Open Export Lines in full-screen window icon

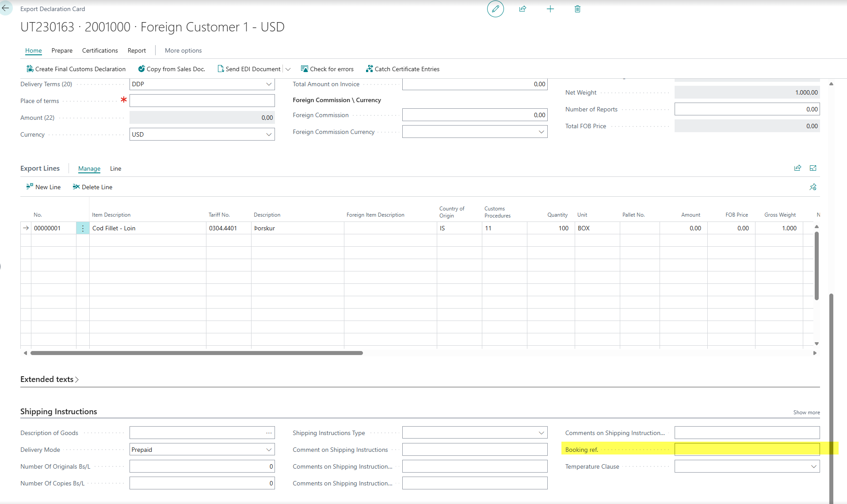point(813,168)
